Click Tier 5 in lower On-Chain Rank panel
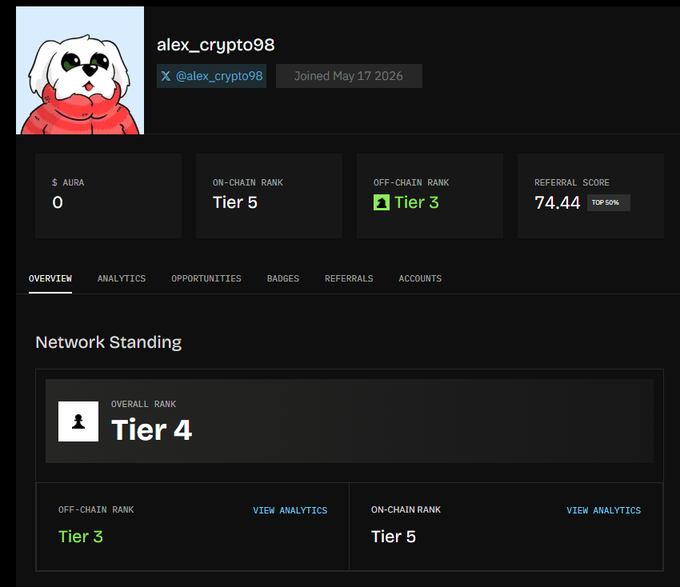680x587 pixels. coord(393,537)
